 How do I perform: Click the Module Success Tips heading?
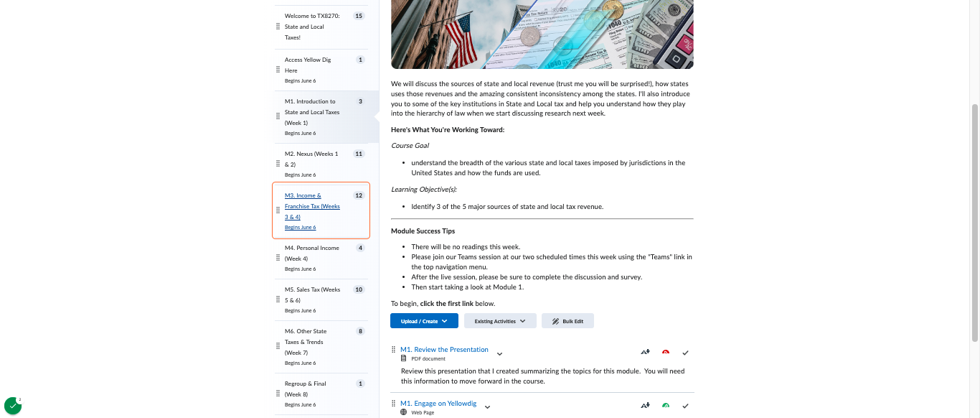[423, 231]
